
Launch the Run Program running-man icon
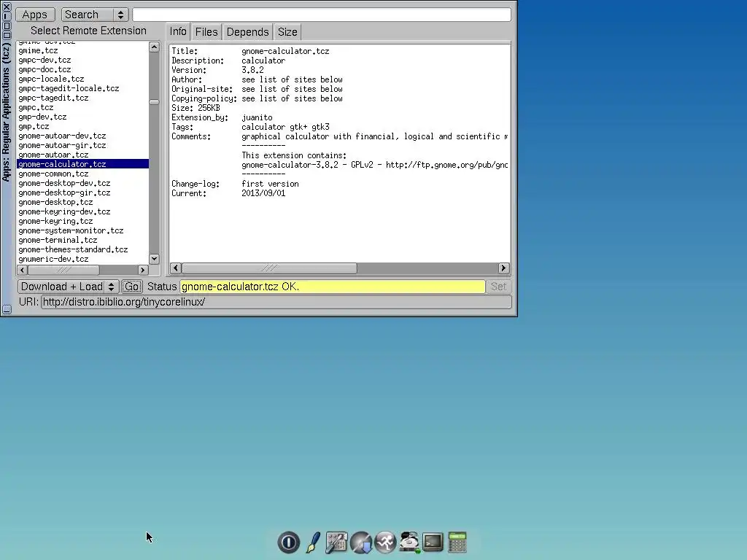(385, 542)
